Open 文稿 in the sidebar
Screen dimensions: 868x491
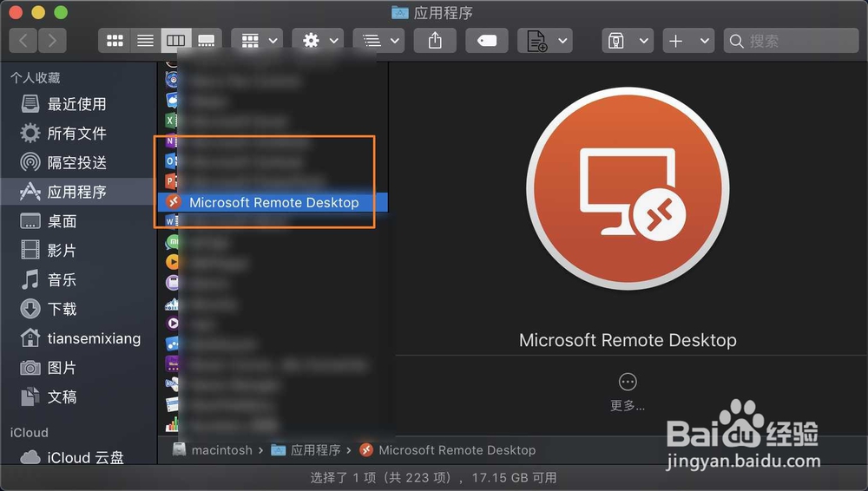(77, 397)
